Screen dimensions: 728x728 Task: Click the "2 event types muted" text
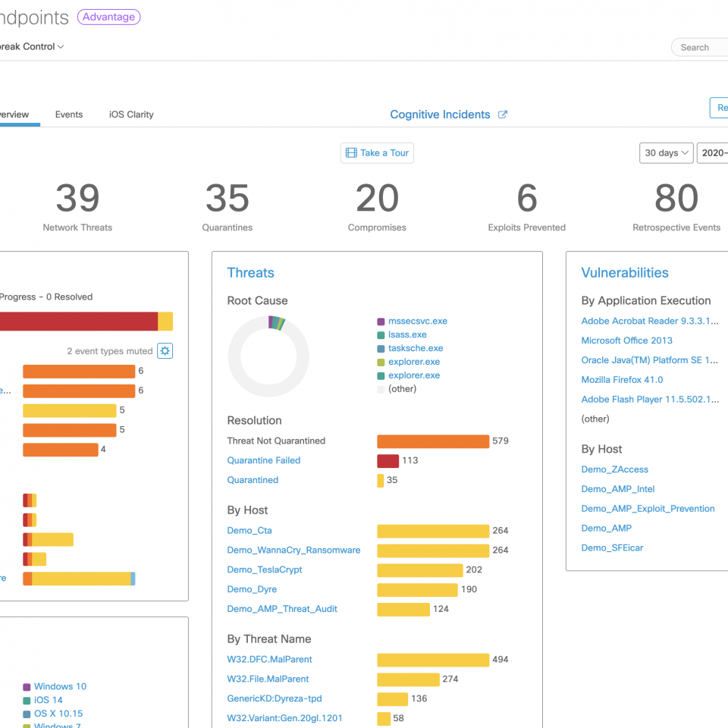(109, 351)
